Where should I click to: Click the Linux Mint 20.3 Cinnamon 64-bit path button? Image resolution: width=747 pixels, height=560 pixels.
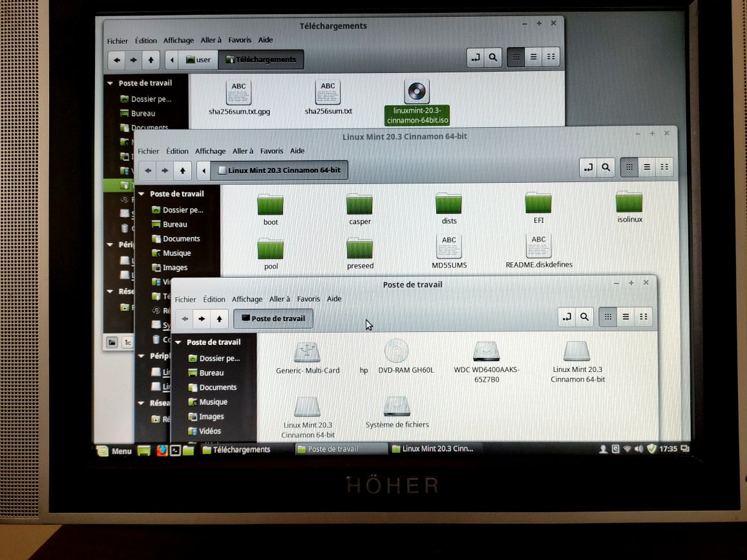pyautogui.click(x=279, y=170)
